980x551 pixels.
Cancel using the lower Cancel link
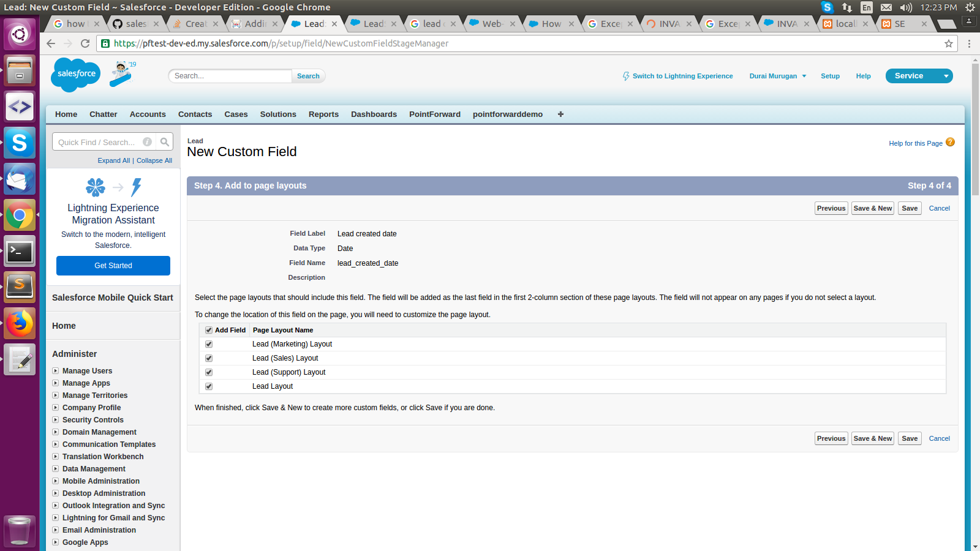[x=940, y=438]
